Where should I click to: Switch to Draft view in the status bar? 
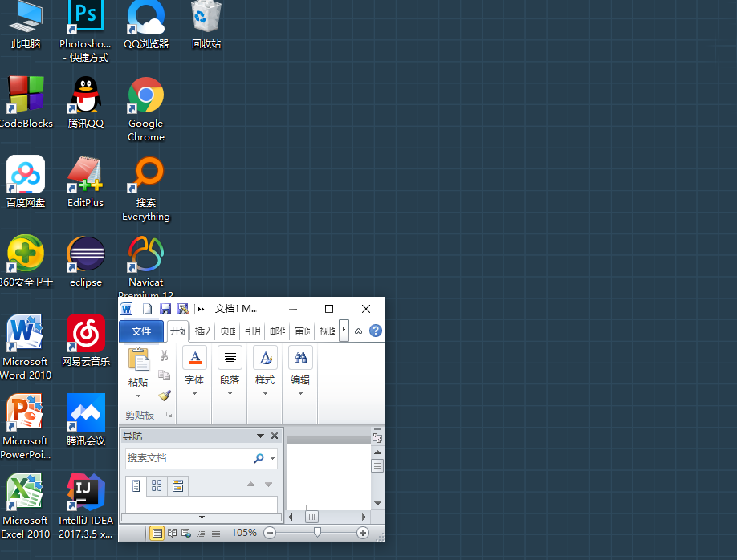[216, 533]
